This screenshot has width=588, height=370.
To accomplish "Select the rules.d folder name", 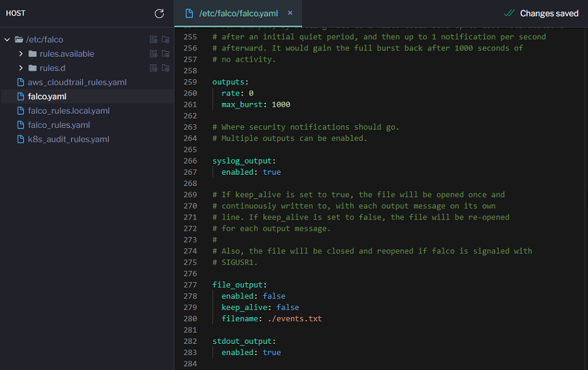I will (52, 68).
